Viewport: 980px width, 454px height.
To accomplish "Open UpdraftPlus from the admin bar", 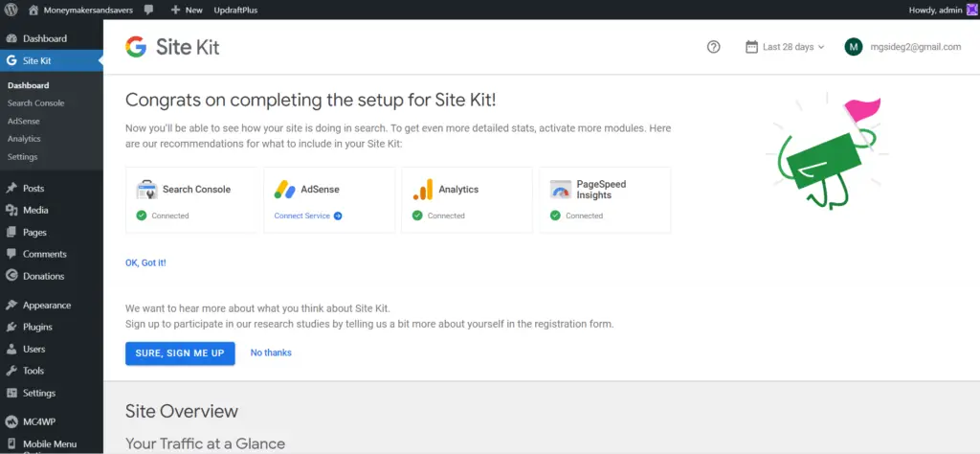I will coord(235,10).
